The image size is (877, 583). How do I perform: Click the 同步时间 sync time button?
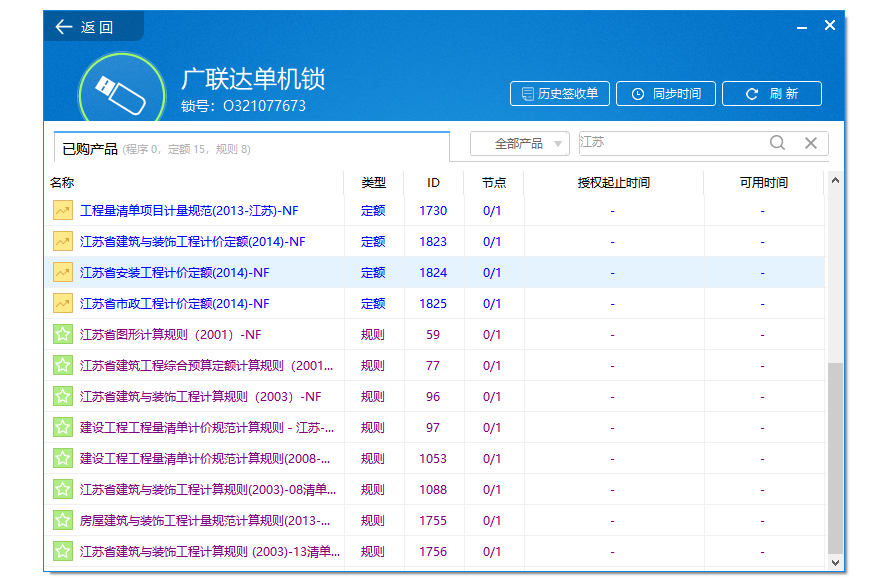(x=666, y=93)
